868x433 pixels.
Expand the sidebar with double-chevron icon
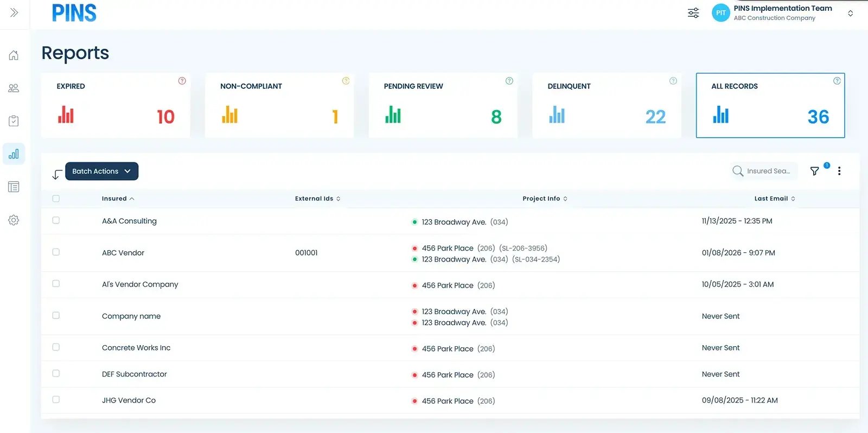point(14,12)
